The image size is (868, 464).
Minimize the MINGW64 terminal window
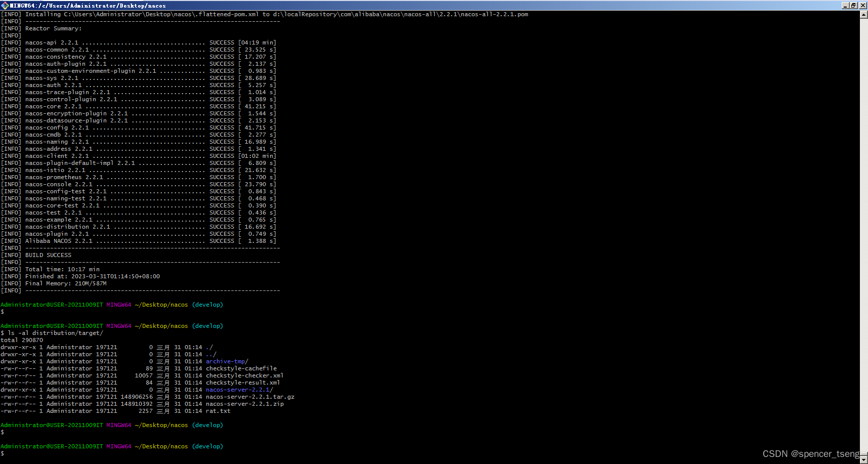coord(846,5)
